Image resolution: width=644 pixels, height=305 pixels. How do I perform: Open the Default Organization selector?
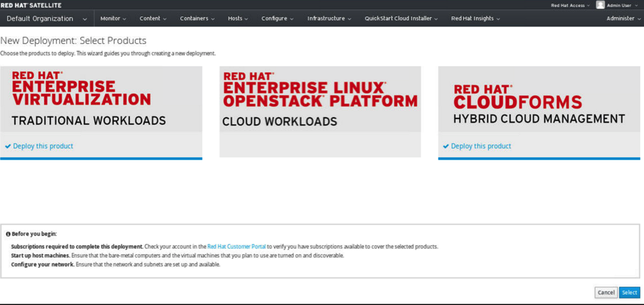pos(47,19)
